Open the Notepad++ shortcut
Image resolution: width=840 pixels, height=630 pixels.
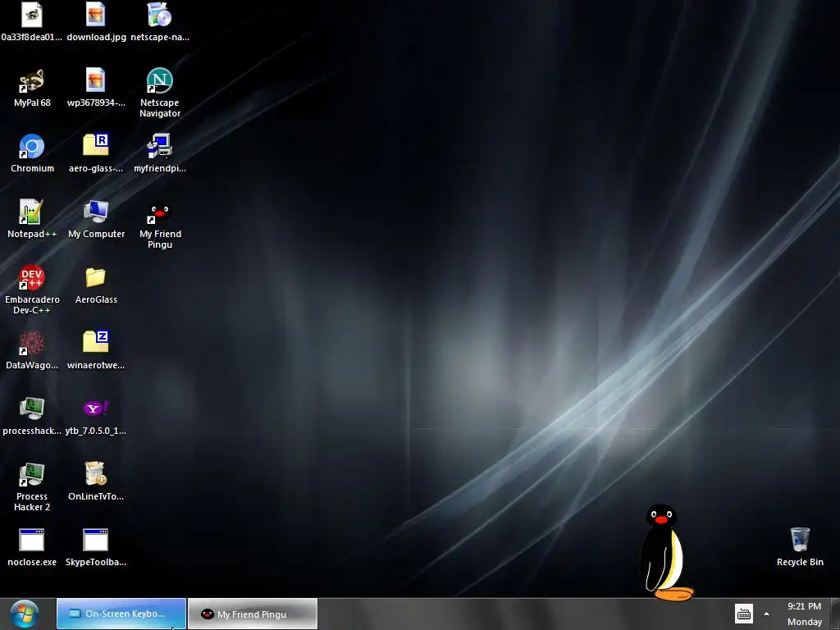32,212
